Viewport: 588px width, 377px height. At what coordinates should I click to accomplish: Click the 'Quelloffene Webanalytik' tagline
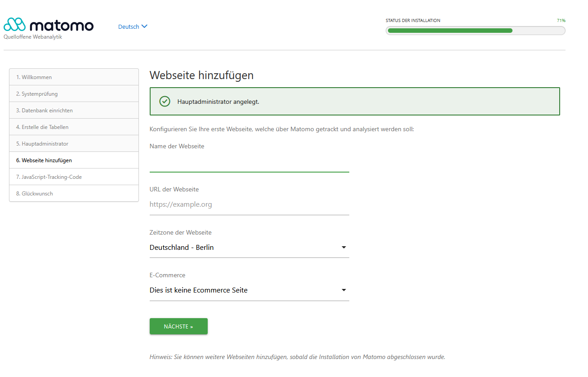[x=33, y=37]
